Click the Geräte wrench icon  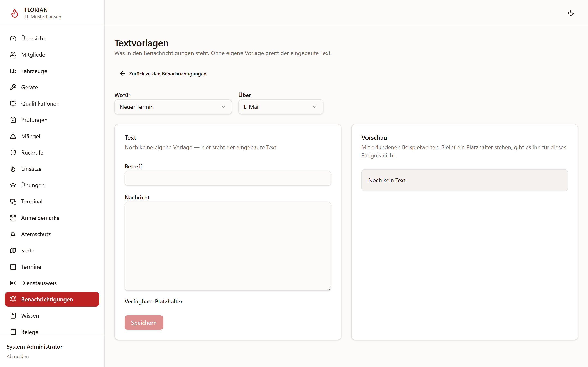click(x=13, y=87)
